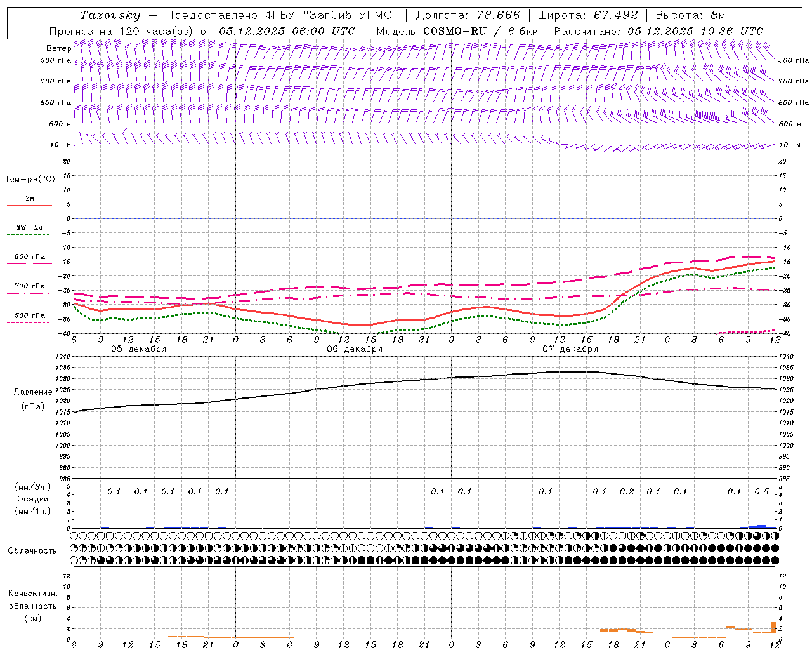Click the Конвективн. convective cloud label
Viewport: 812px width, 650px height.
32,594
